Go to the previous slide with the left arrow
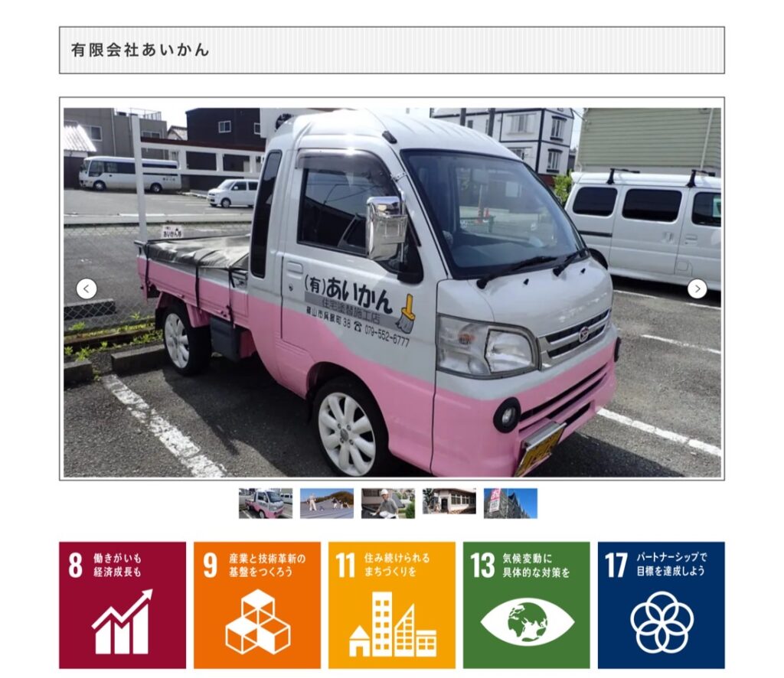The height and width of the screenshot is (678, 784). coord(87,288)
